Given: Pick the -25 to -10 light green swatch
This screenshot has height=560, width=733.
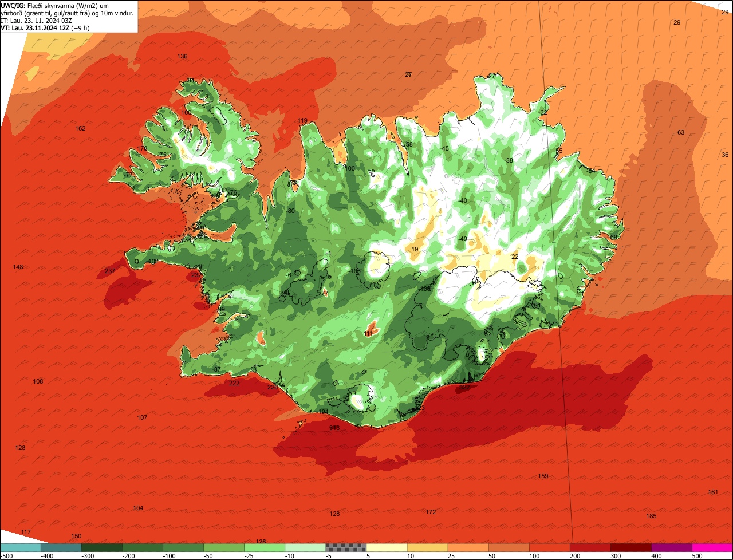Looking at the screenshot, I should click(264, 547).
